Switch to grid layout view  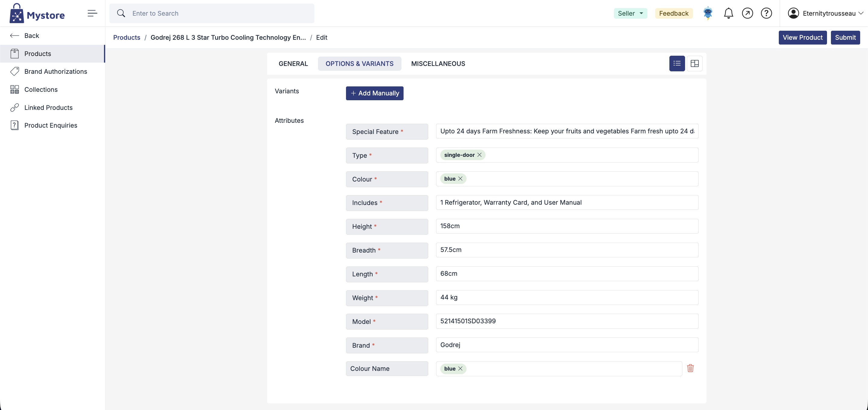[694, 64]
